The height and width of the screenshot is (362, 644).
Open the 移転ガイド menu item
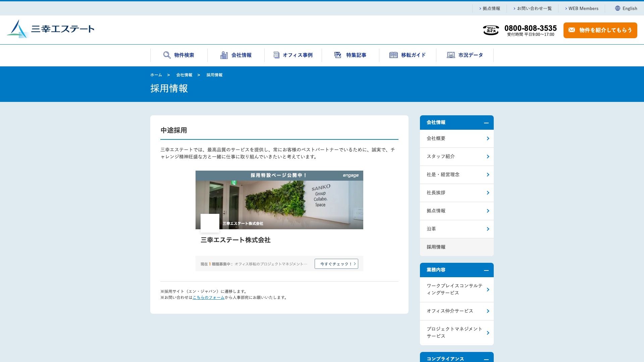(408, 55)
